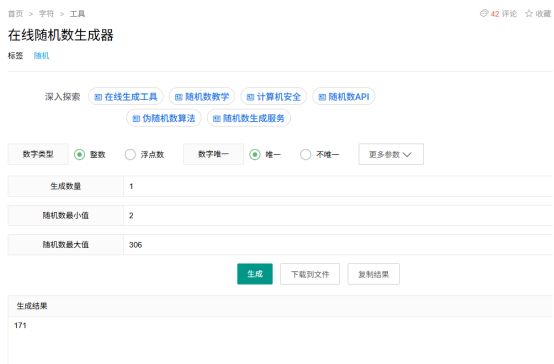The width and height of the screenshot is (554, 364).
Task: Click the 数字类型 label
Action: click(38, 154)
